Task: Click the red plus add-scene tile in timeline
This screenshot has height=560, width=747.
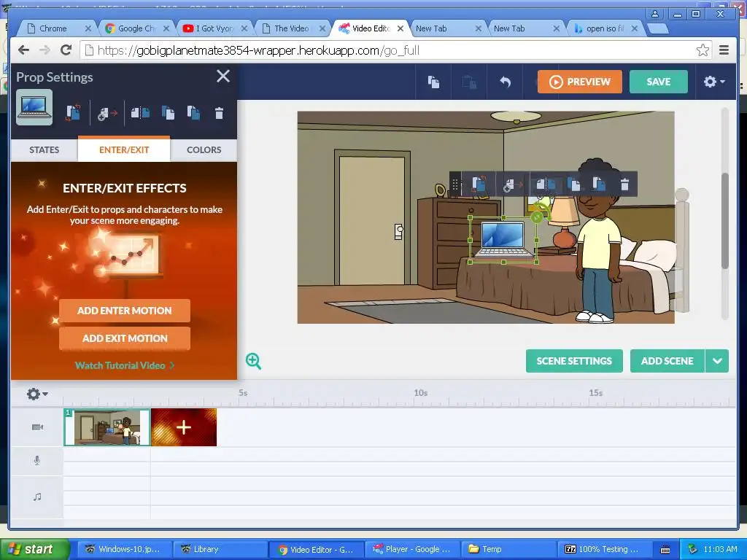Action: point(183,427)
